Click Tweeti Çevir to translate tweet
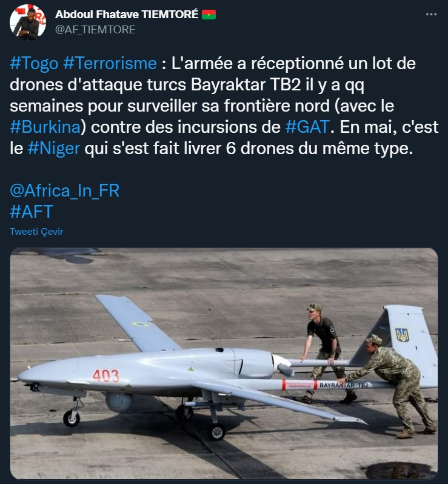The image size is (448, 484). 36,232
